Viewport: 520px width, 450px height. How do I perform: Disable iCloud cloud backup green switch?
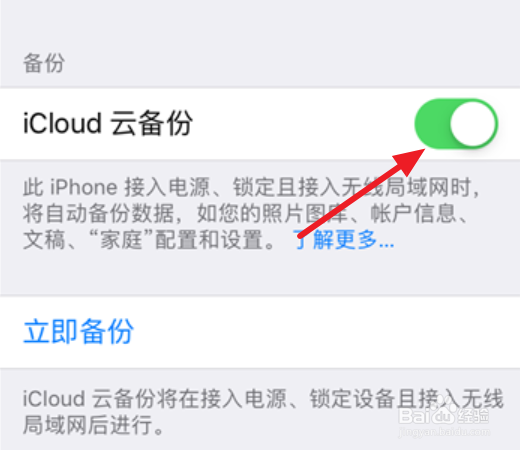point(456,124)
